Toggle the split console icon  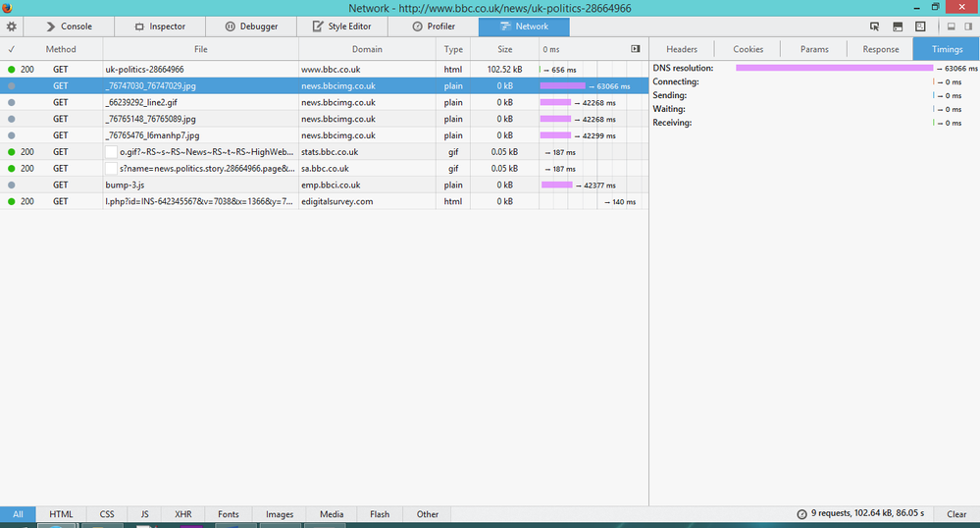898,26
